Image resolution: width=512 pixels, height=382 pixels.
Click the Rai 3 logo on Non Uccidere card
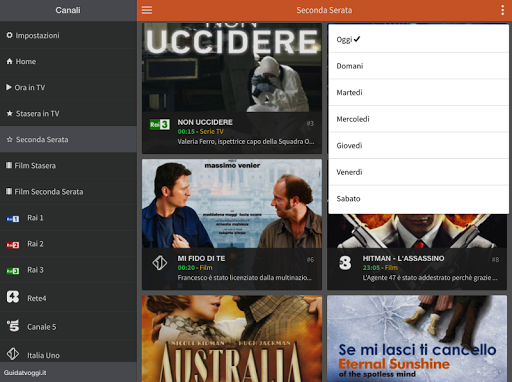(159, 124)
